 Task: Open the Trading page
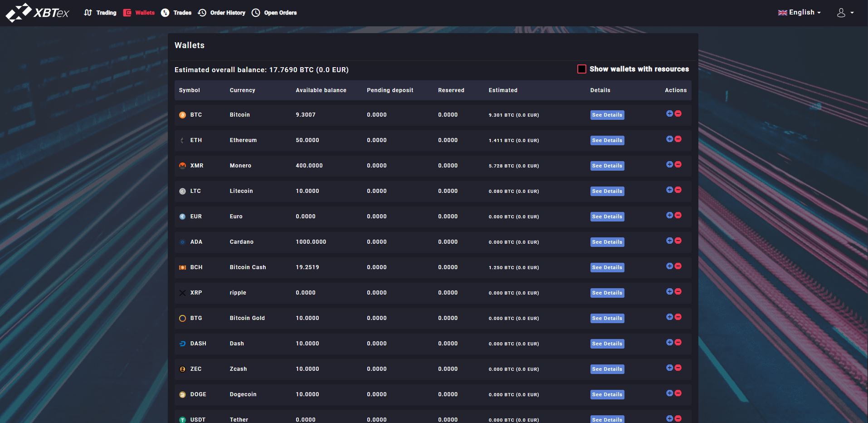(x=100, y=13)
